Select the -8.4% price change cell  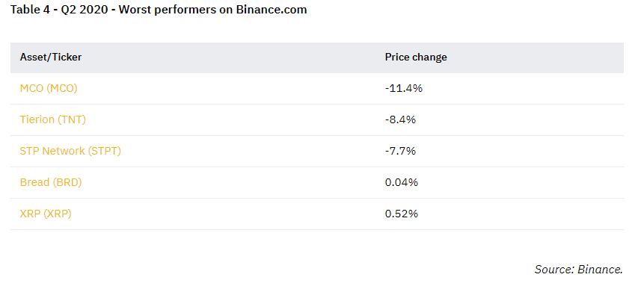(x=400, y=119)
